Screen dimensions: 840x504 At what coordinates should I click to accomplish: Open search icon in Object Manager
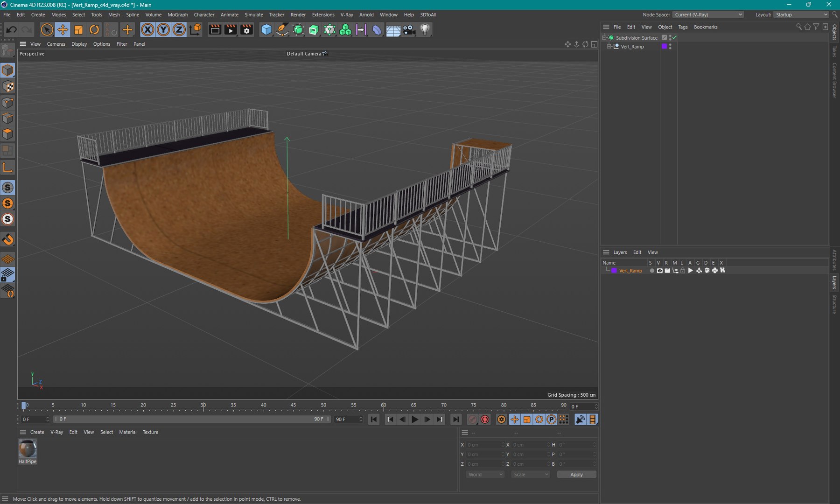coord(798,27)
